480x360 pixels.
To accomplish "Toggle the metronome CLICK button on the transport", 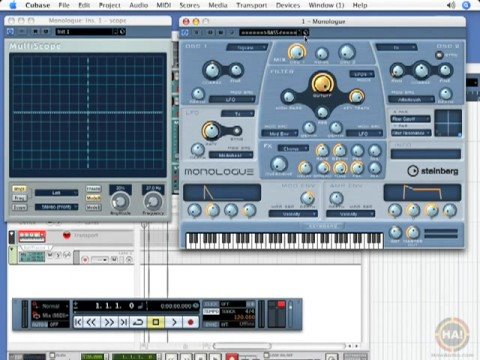I will [211, 304].
